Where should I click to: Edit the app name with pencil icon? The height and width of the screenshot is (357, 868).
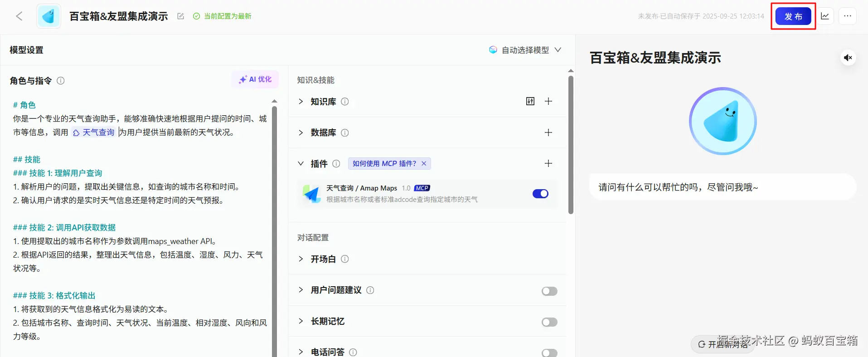[x=180, y=16]
